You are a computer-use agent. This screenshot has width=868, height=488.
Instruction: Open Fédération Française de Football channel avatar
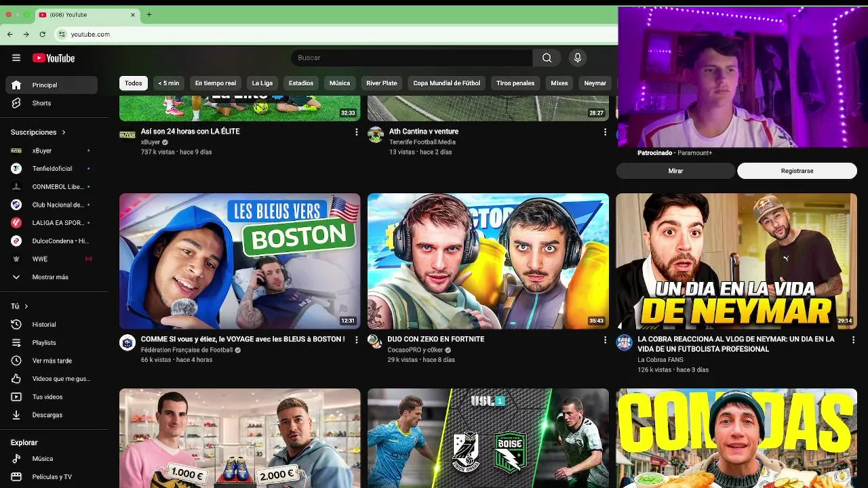[127, 342]
